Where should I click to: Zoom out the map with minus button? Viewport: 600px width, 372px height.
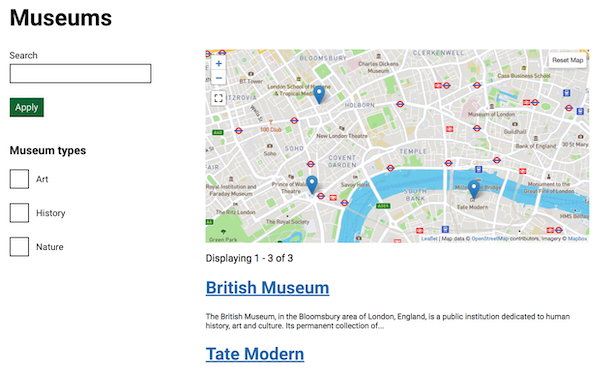tap(218, 78)
